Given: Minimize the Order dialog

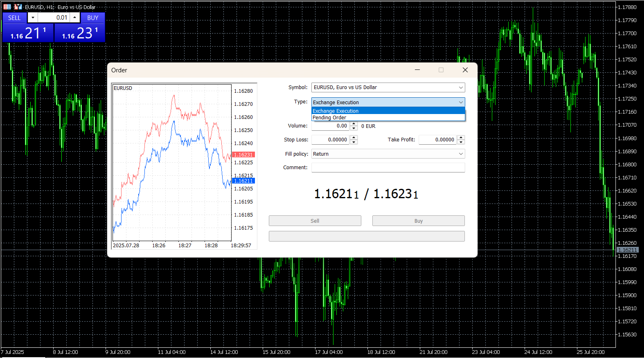Looking at the screenshot, I should point(417,70).
